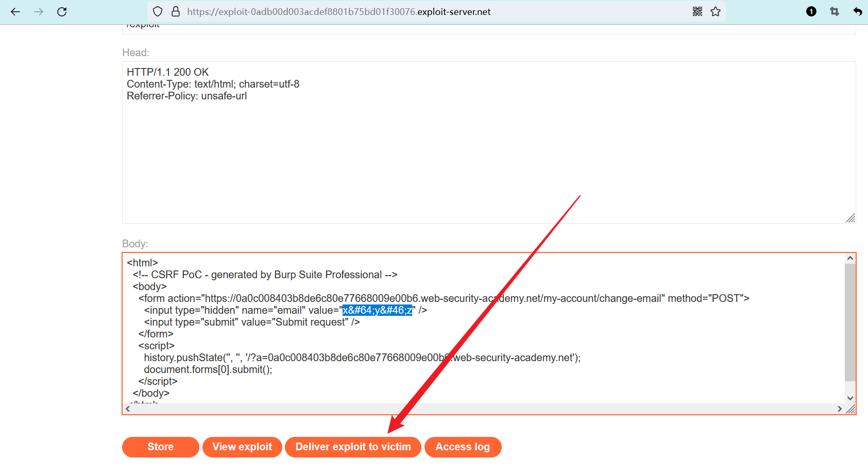Go forward to the next page
Image resolution: width=868 pixels, height=475 pixels.
click(x=39, y=11)
